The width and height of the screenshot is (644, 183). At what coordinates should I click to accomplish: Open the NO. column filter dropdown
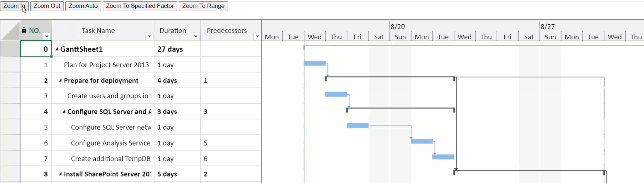tap(47, 36)
